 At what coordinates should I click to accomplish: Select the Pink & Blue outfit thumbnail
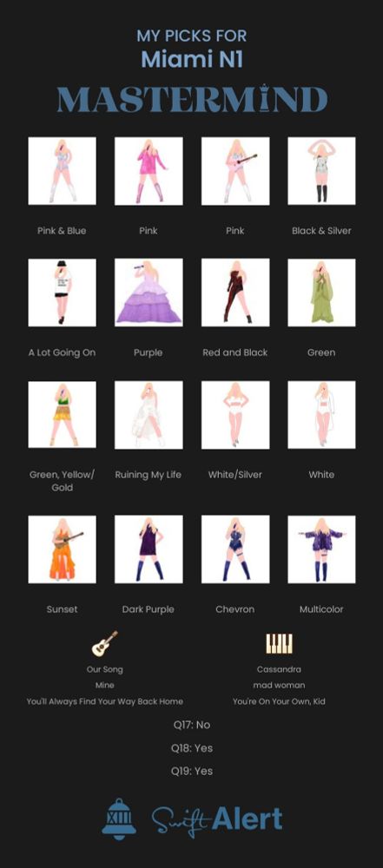pos(62,171)
